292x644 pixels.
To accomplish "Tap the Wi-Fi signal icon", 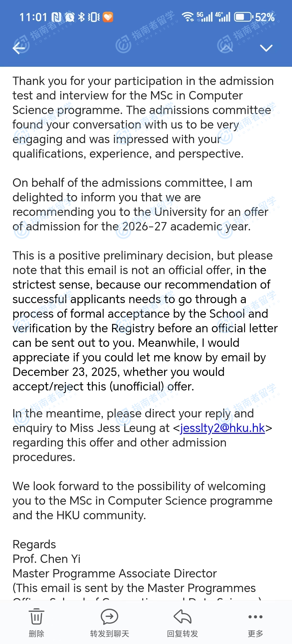I will (188, 17).
